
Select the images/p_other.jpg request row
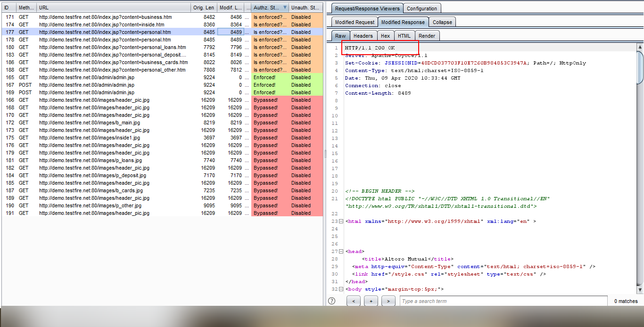(x=163, y=205)
